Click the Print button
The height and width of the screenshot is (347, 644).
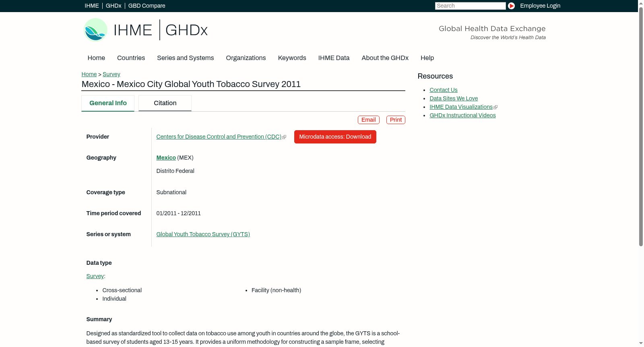pyautogui.click(x=396, y=120)
